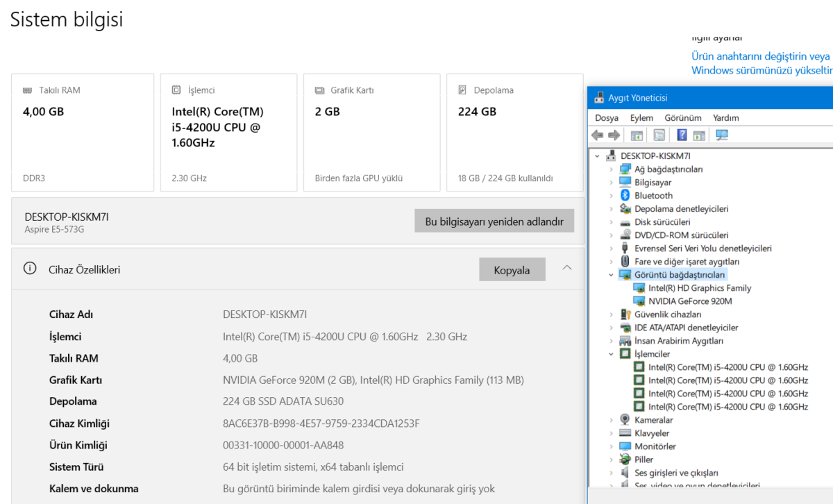Click the forward arrow toolbar icon
Screen dimensions: 833x504
coord(614,135)
